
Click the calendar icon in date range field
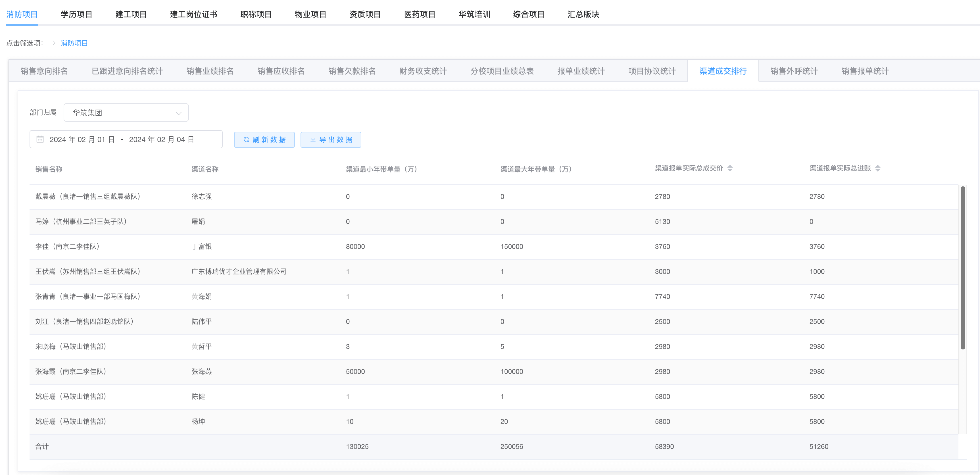40,139
